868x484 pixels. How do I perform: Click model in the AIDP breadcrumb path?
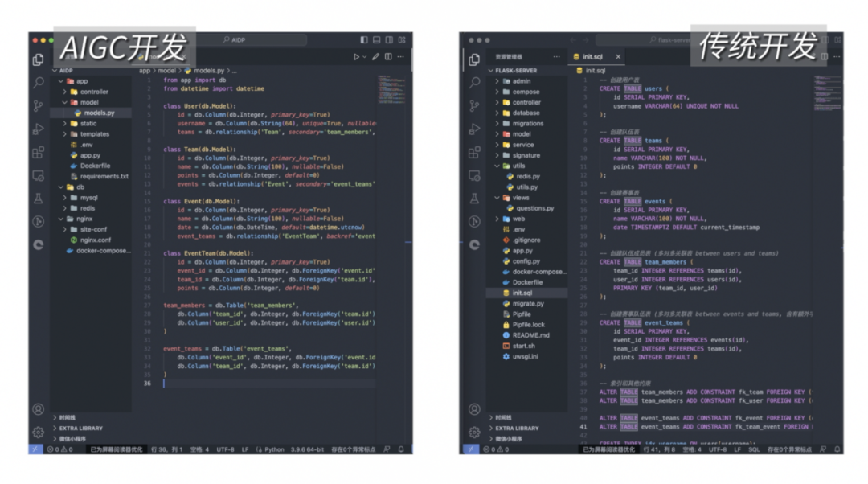pyautogui.click(x=166, y=70)
